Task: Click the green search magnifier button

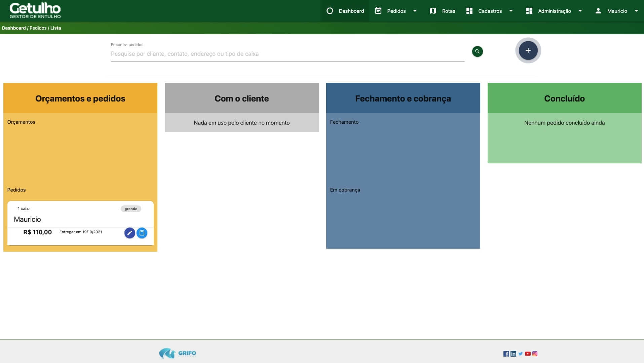Action: pyautogui.click(x=477, y=51)
